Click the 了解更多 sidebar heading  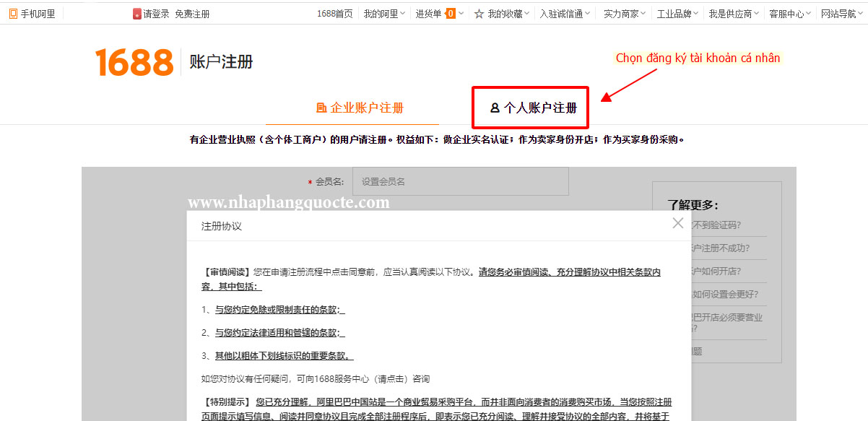(693, 205)
